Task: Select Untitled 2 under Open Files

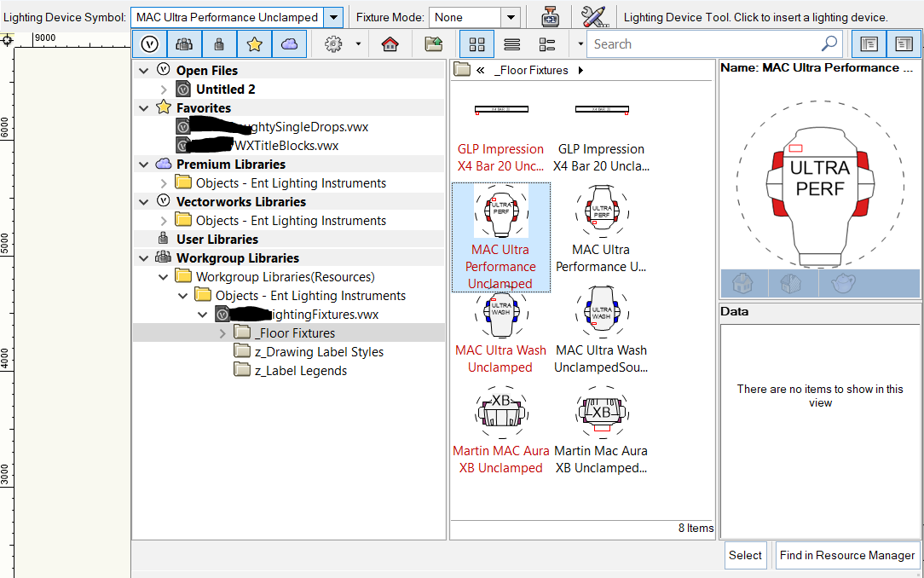Action: [x=225, y=90]
